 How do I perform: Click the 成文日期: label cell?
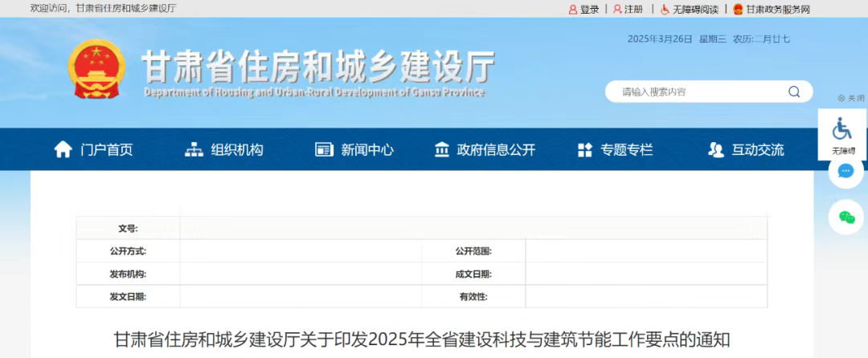(474, 274)
